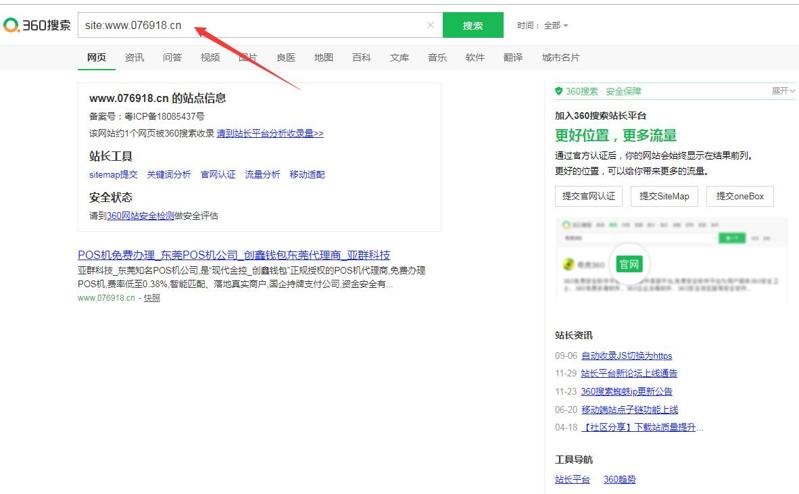Open the 音乐 tab
799x494 pixels.
437,57
